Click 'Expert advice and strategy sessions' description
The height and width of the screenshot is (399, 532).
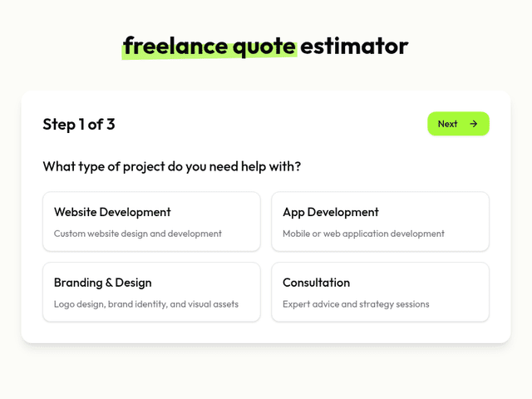[356, 304]
